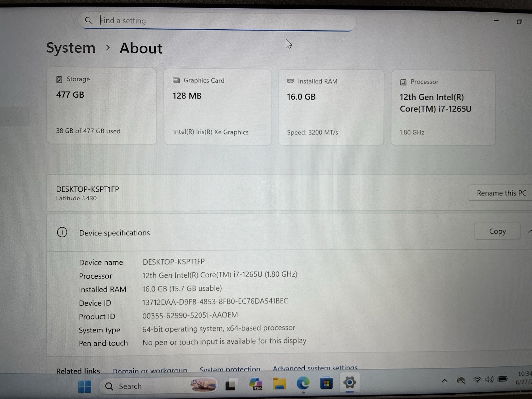The image size is (532, 399).
Task: Open the Advanced system settings link
Action: 315,368
